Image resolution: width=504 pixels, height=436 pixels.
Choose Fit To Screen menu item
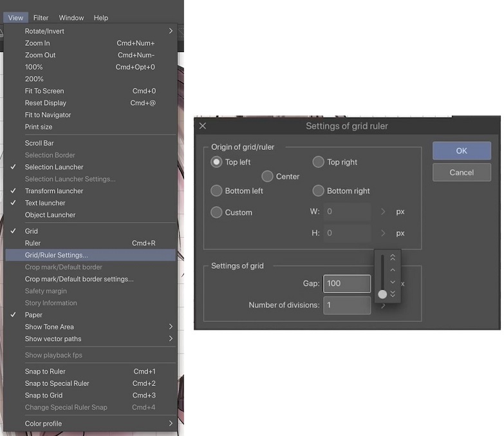point(91,91)
